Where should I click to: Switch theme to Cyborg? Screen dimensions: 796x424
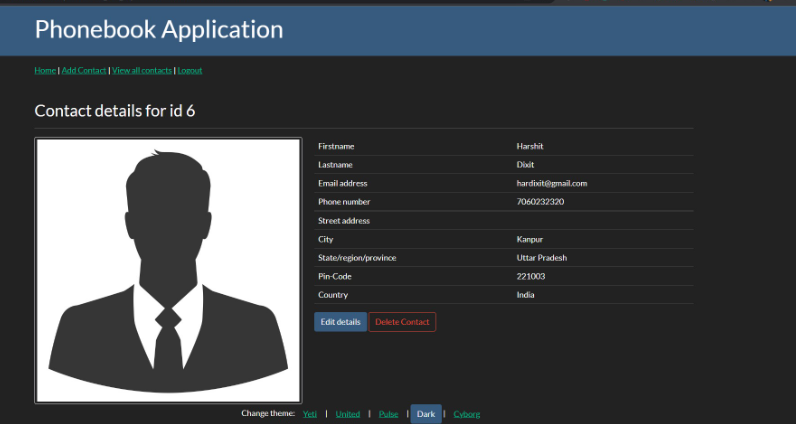467,414
